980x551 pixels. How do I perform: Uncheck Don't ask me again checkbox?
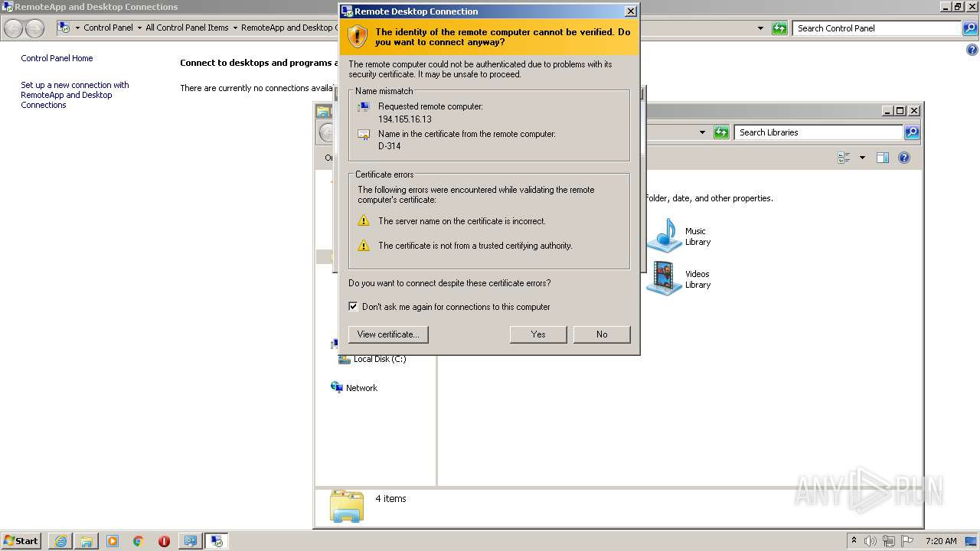(x=353, y=306)
